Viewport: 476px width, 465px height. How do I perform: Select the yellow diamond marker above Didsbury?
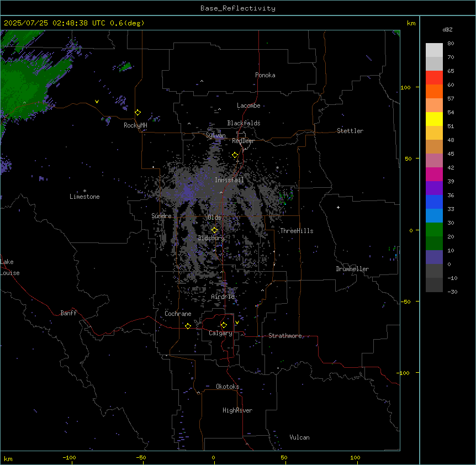(214, 230)
